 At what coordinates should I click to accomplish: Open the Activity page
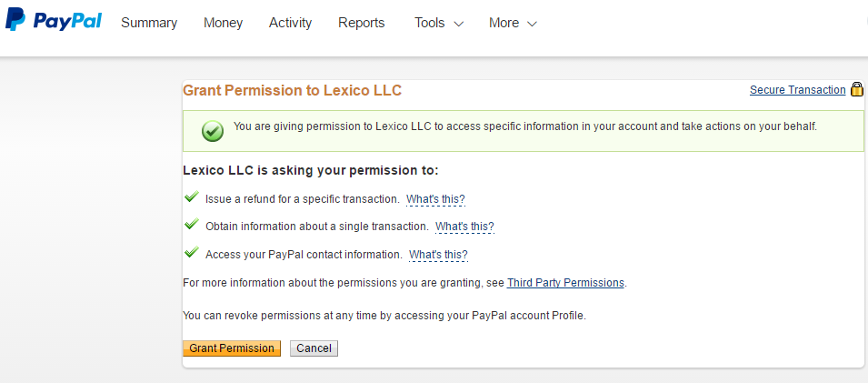point(290,23)
